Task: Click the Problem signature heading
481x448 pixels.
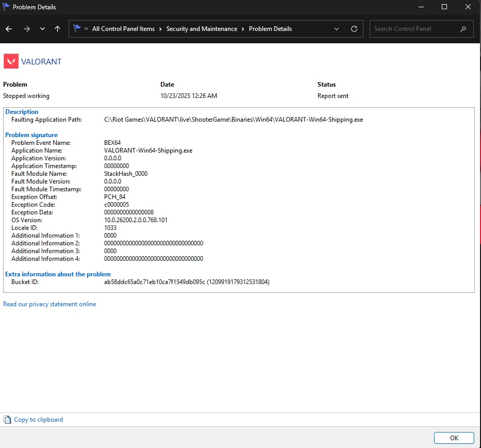Action: [31, 135]
